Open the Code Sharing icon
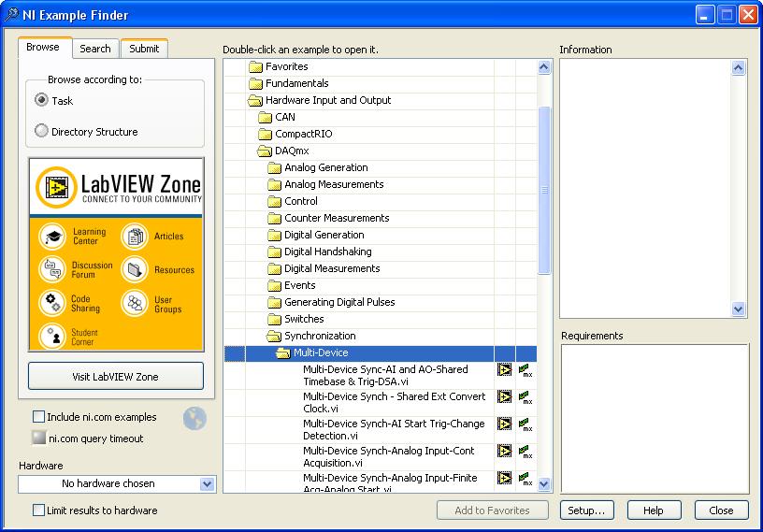The height and width of the screenshot is (532, 763). 53,303
